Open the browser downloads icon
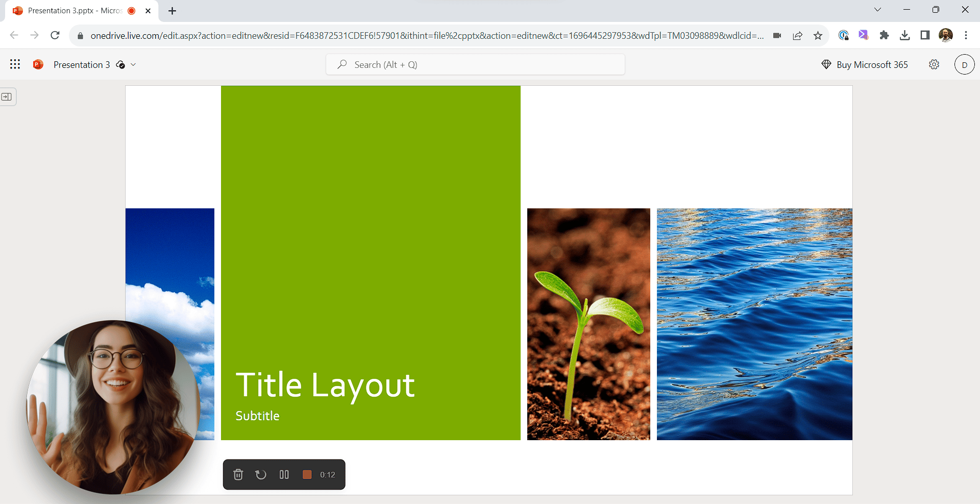980x504 pixels. [904, 35]
